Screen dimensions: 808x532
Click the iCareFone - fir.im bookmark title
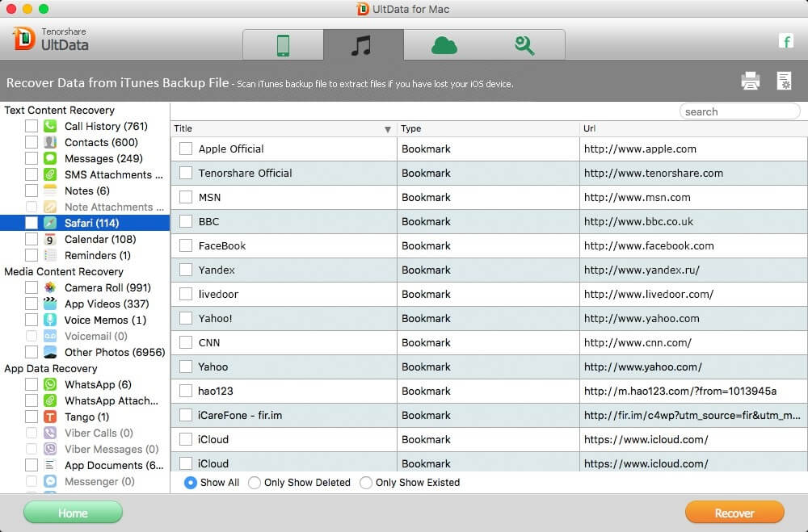(240, 415)
